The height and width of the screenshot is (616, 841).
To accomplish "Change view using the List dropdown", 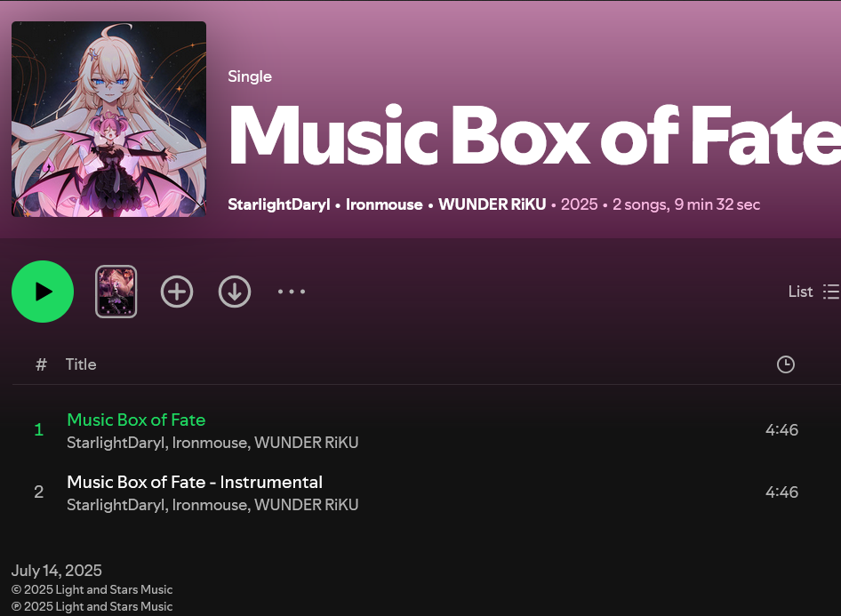I will (x=814, y=292).
